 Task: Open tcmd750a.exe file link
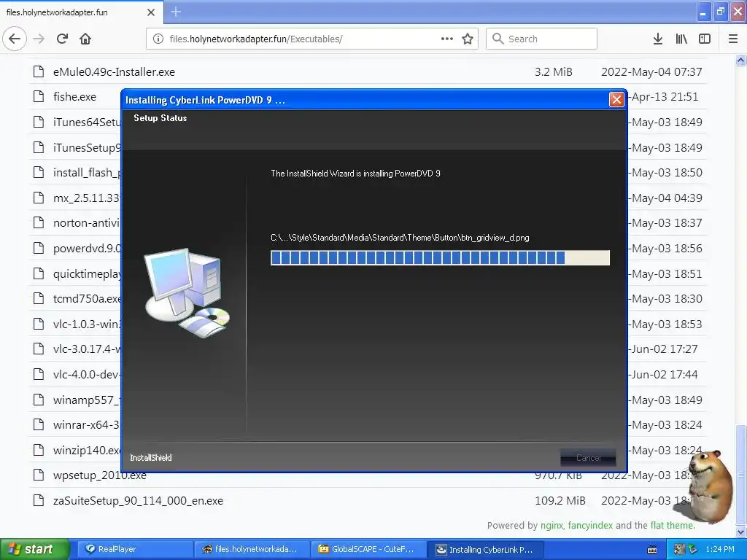coord(87,298)
